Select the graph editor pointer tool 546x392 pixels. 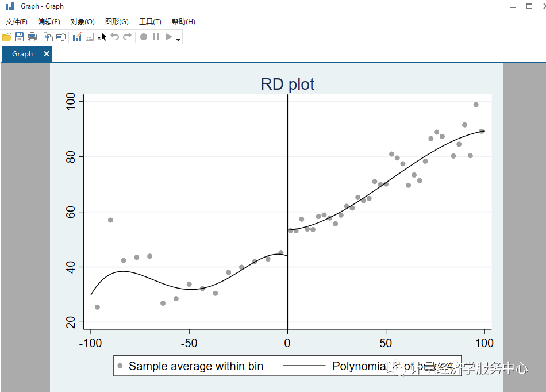click(x=102, y=36)
